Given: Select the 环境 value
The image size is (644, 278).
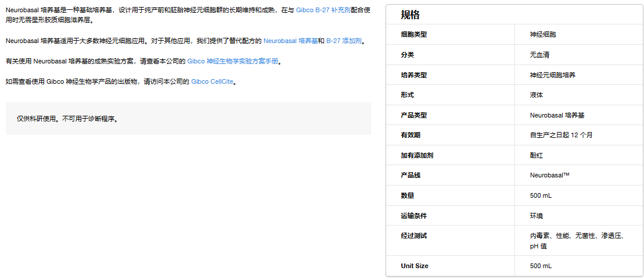Looking at the screenshot, I should pos(537,216).
